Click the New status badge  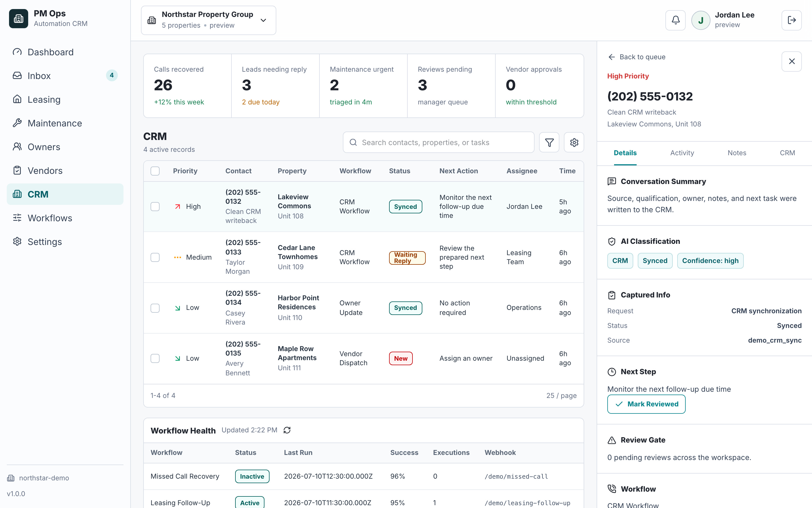click(x=401, y=358)
